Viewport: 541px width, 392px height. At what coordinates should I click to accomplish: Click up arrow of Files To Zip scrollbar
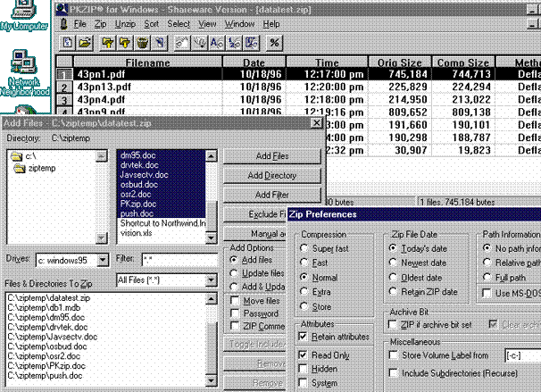pos(211,299)
